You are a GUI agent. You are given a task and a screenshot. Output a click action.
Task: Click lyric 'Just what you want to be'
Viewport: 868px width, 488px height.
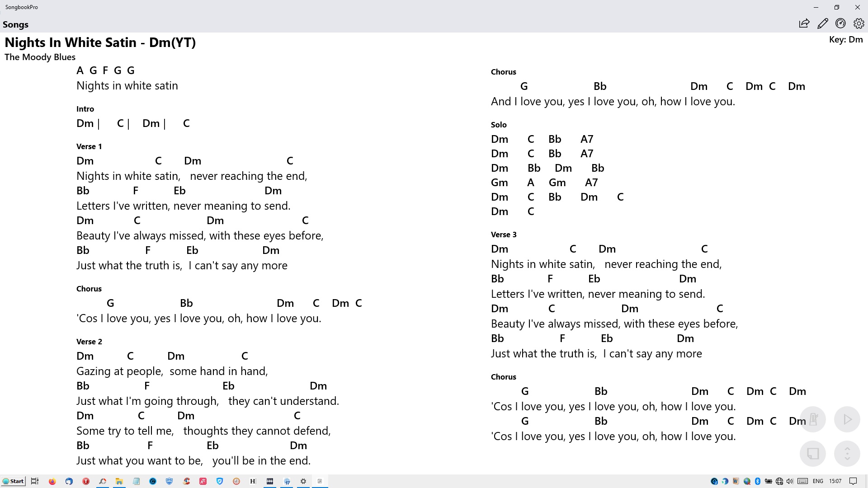pyautogui.click(x=140, y=461)
